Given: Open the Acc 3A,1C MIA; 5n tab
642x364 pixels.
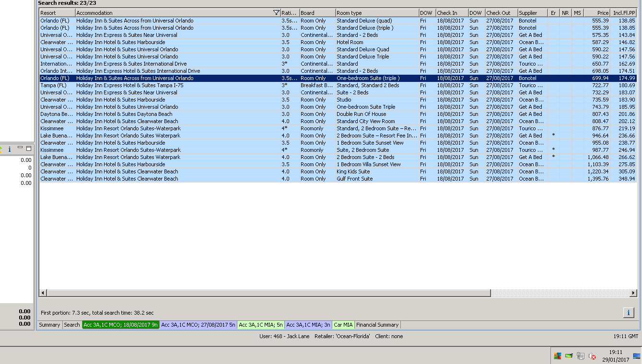Looking at the screenshot, I should pos(261,325).
